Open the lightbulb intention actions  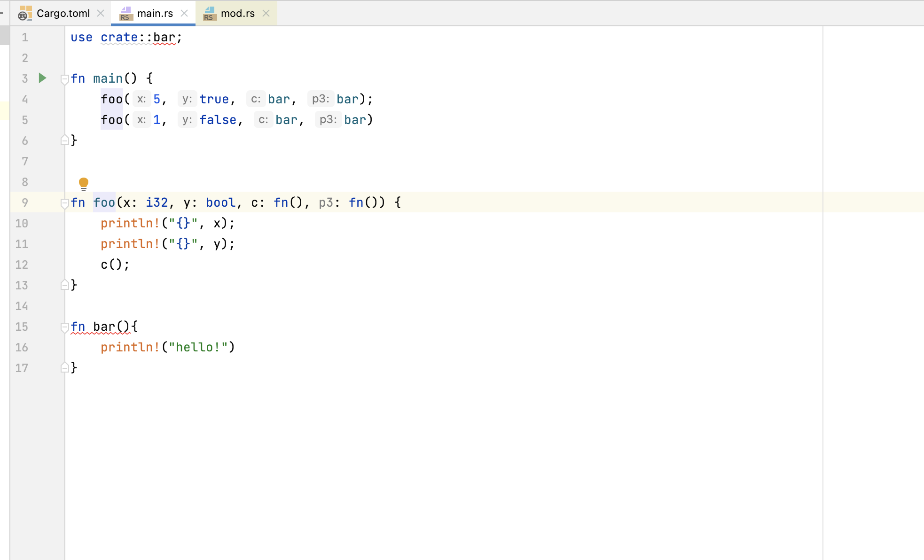coord(84,183)
